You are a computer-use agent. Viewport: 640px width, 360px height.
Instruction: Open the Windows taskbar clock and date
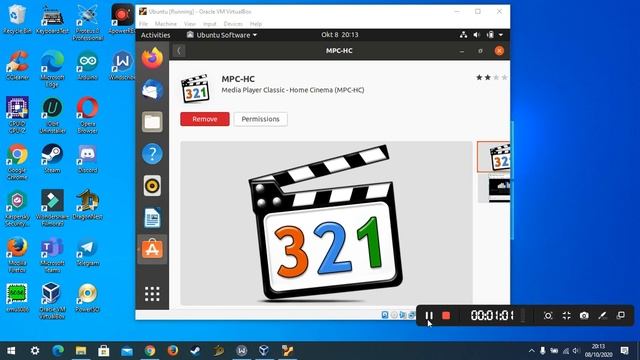point(598,351)
